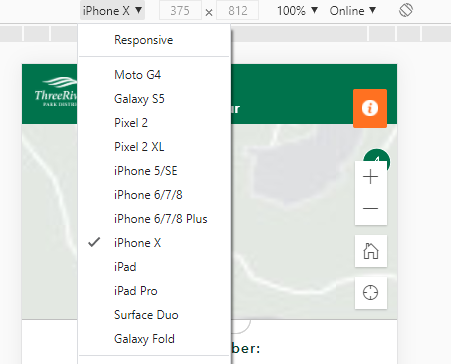Open the 100% zoom dropdown
451x364 pixels.
click(x=297, y=11)
